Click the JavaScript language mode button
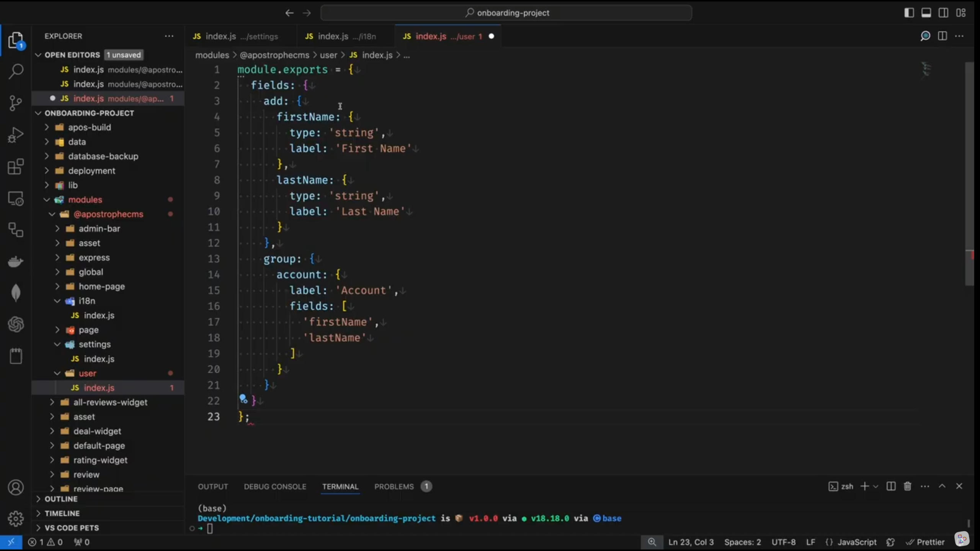980x551 pixels. tap(856, 542)
